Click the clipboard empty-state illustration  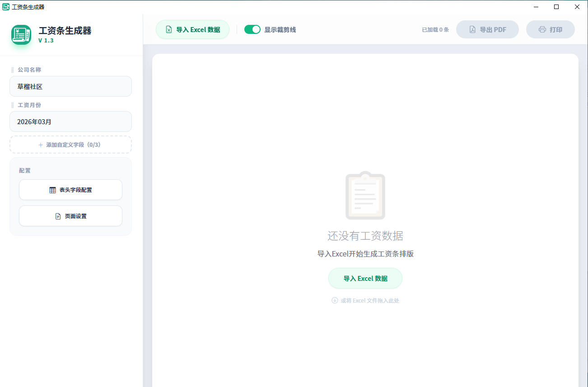pos(365,196)
